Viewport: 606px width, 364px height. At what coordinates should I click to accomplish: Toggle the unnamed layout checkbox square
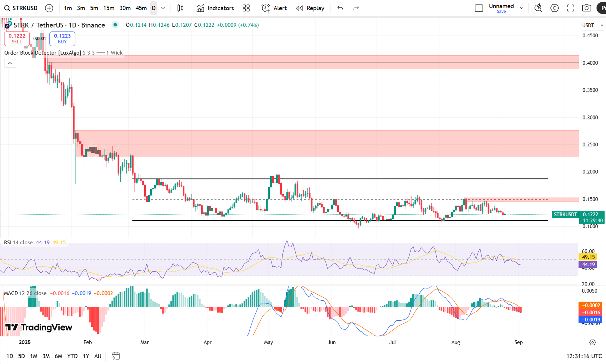point(479,8)
